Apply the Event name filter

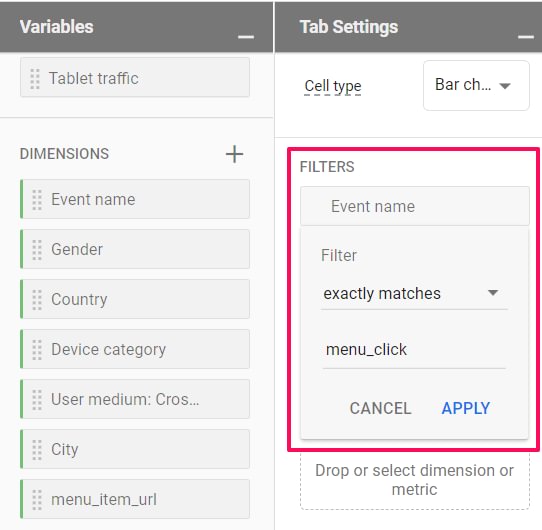tap(466, 408)
